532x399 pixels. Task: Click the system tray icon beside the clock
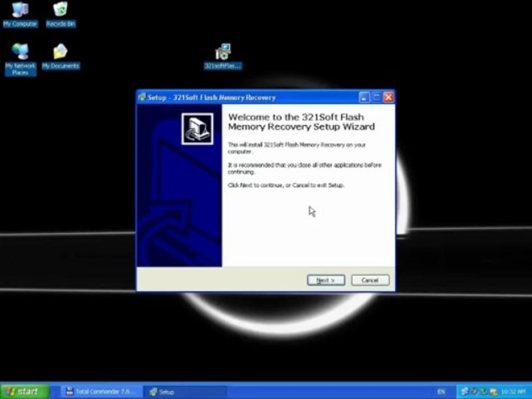coord(493,392)
